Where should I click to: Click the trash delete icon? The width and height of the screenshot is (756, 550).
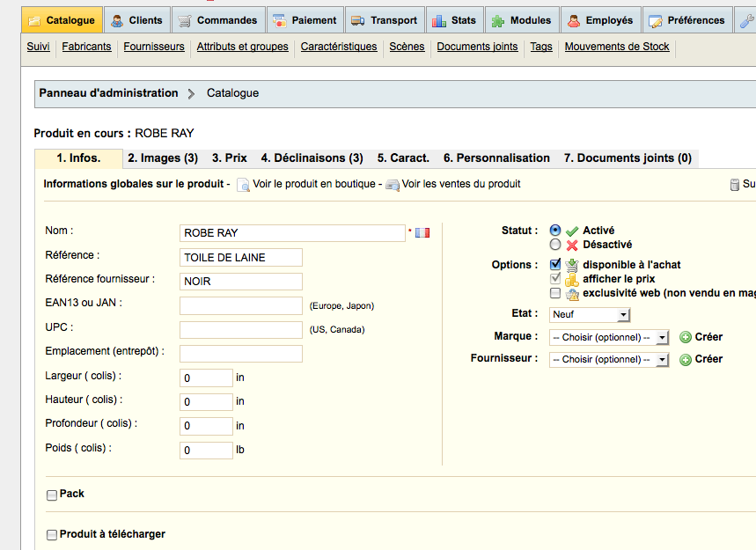(734, 185)
